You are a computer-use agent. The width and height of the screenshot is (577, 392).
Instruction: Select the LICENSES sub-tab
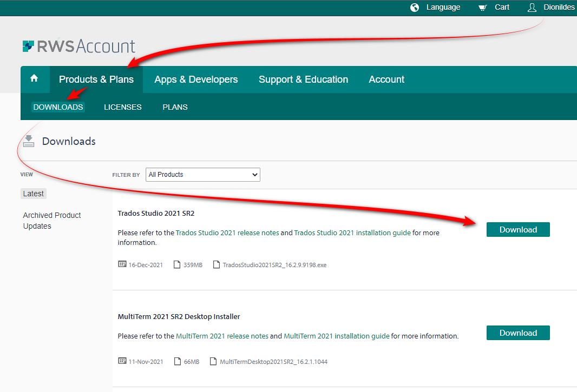122,107
